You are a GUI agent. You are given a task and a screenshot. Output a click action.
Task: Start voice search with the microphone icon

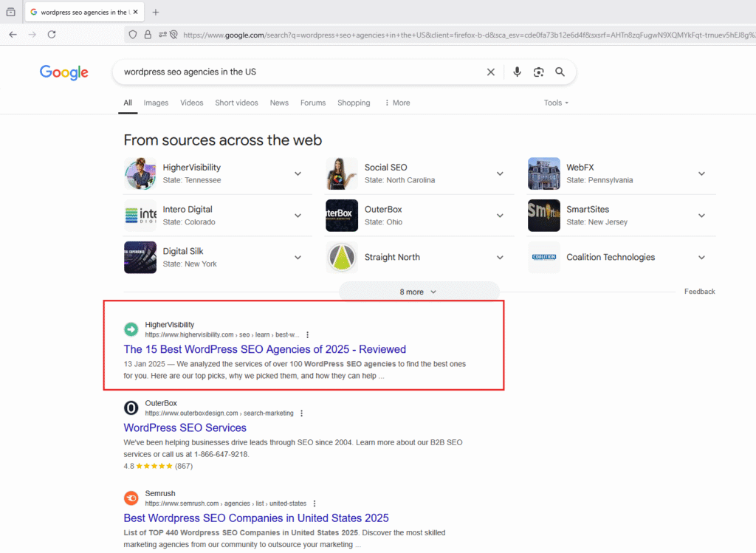tap(517, 72)
